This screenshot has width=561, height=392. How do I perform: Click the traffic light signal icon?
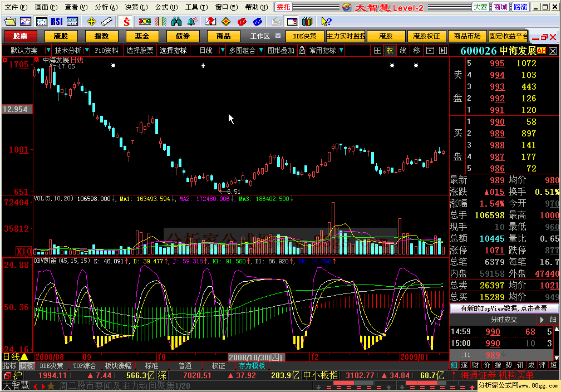point(145,22)
